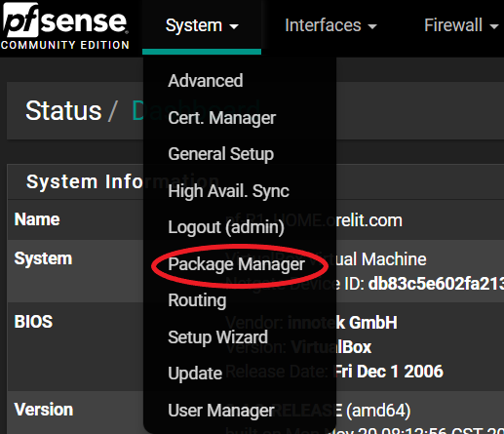Click the Version row label
This screenshot has width=504, height=434.
click(x=44, y=410)
